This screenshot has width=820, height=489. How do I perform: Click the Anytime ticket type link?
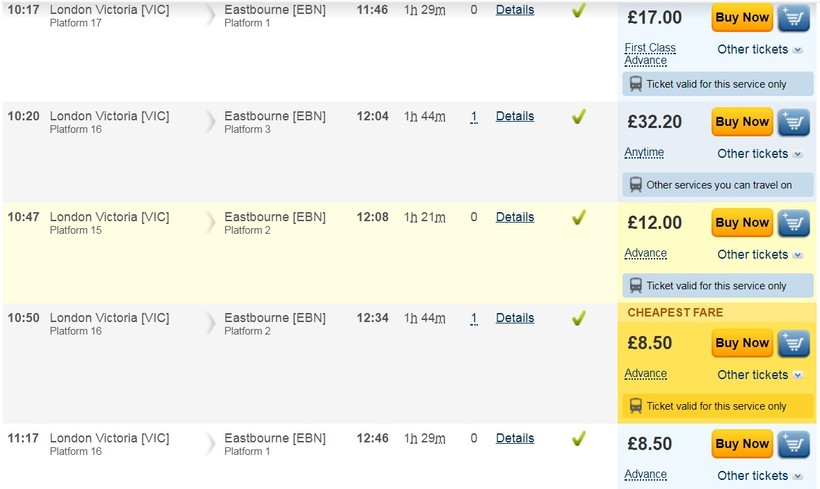644,153
